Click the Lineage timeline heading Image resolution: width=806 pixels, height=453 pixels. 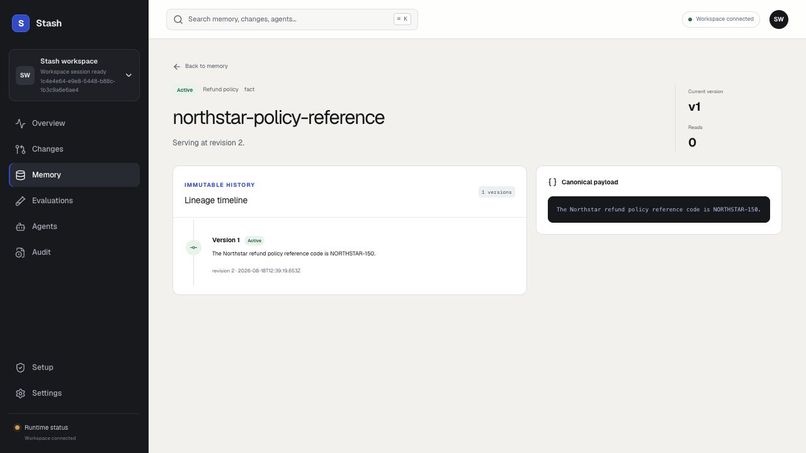216,200
